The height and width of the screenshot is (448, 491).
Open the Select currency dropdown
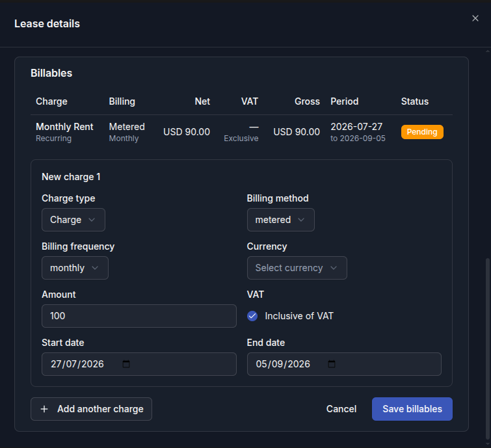(297, 268)
